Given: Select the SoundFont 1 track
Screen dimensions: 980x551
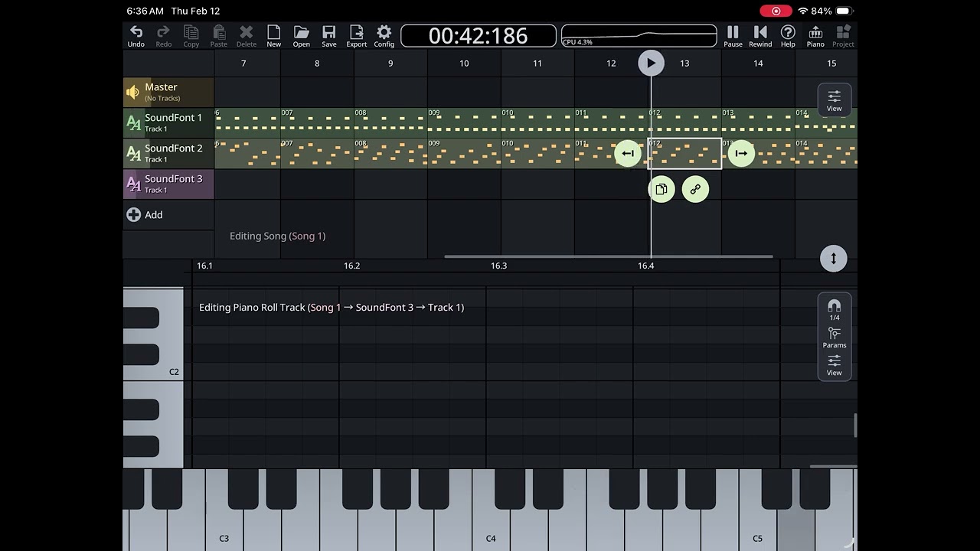Looking at the screenshot, I should click(x=168, y=122).
